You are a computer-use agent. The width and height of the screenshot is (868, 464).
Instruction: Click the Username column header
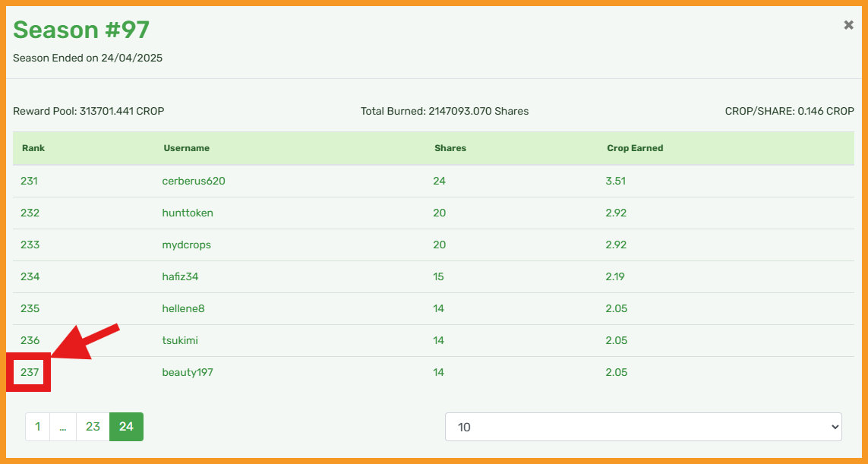click(x=187, y=148)
